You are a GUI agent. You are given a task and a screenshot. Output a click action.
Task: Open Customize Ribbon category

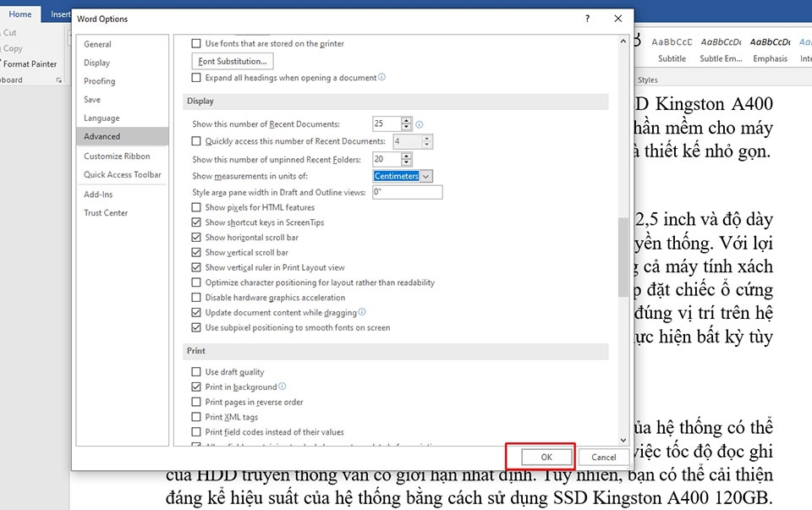coord(122,156)
